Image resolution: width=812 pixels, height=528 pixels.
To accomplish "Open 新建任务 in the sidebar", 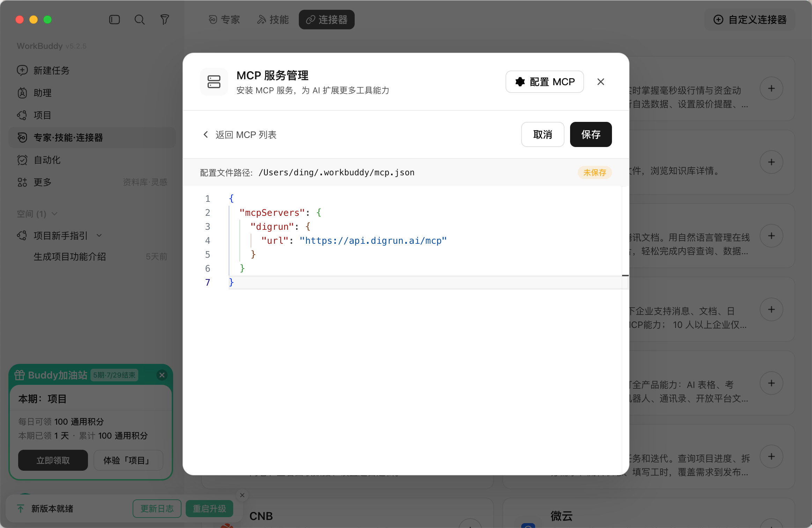I will click(x=92, y=71).
